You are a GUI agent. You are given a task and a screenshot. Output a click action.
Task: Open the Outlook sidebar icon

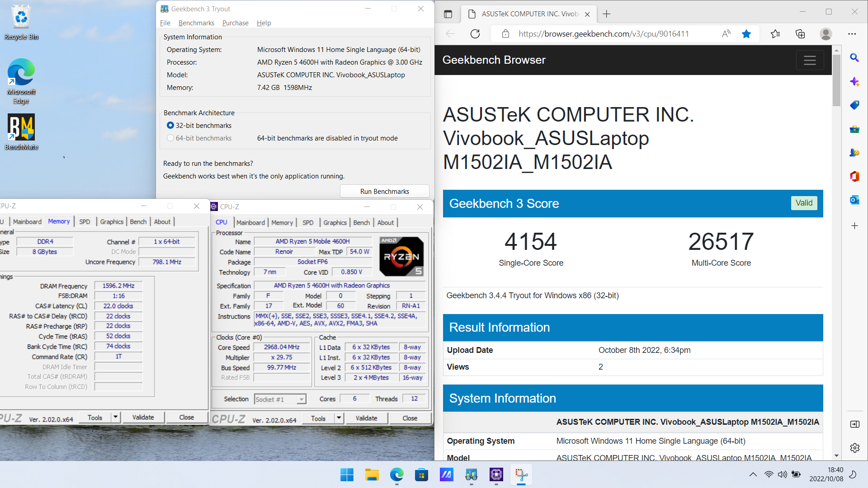854,200
